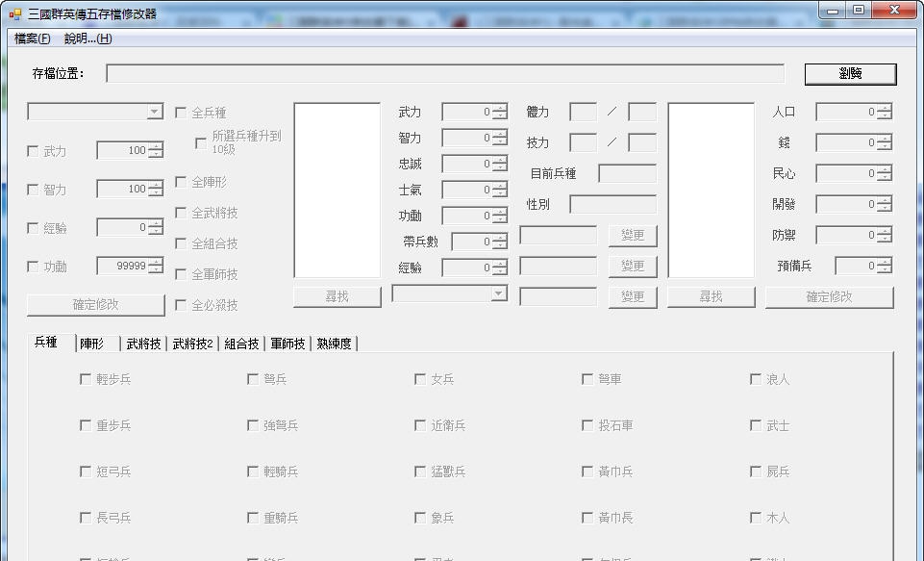
Task: Click the 開發 spinner field
Action: pos(854,204)
